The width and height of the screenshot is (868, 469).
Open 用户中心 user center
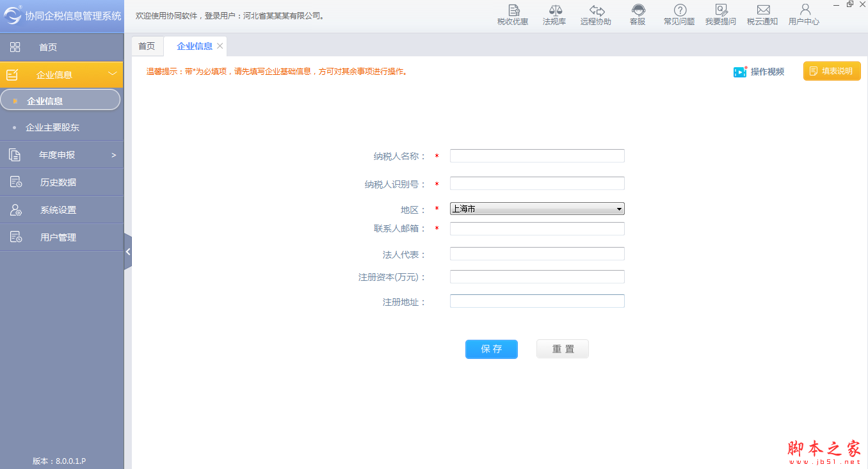point(804,15)
